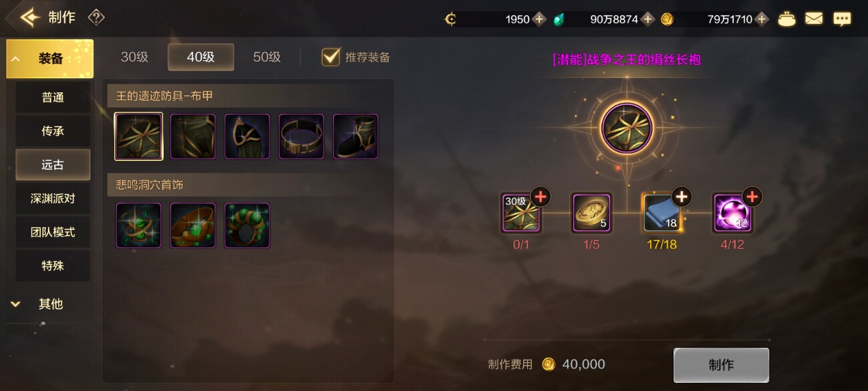Uncheck the 推荐装备 checkbox
Viewport: 868px width, 391px height.
pos(331,57)
